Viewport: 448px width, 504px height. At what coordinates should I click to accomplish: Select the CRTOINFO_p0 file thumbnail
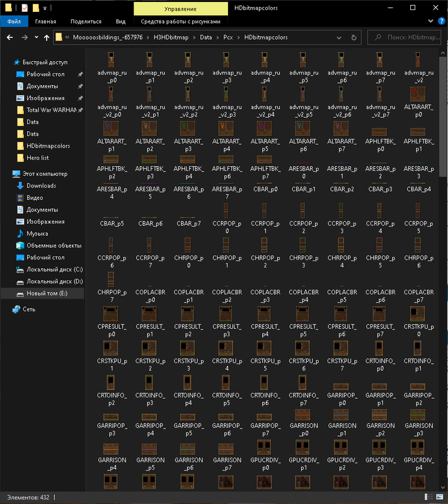click(379, 348)
